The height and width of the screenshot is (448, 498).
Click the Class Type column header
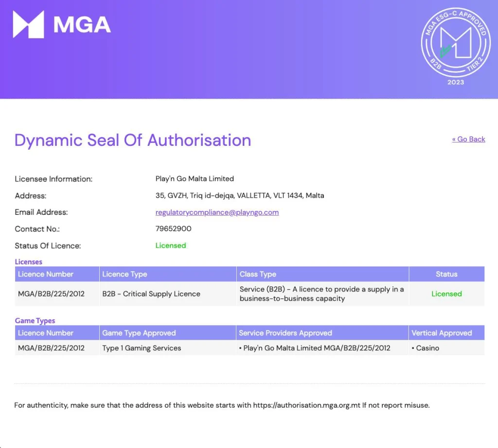pyautogui.click(x=258, y=275)
